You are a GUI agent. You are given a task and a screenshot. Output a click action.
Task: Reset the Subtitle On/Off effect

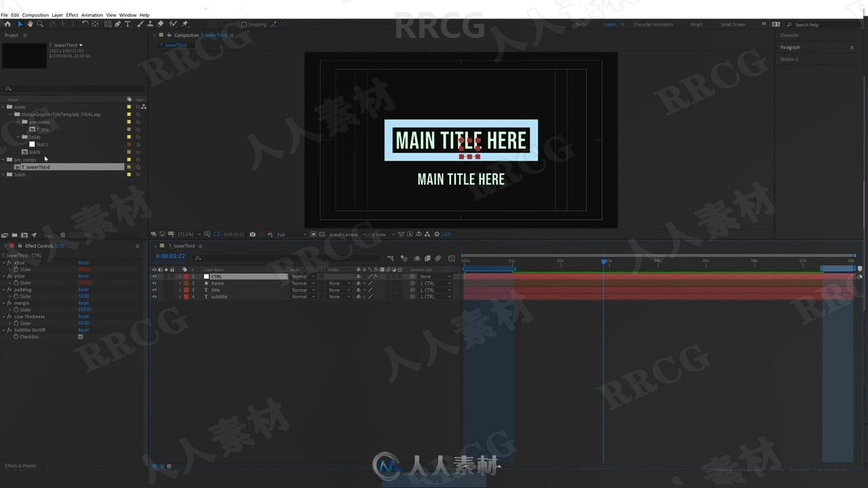coord(83,330)
